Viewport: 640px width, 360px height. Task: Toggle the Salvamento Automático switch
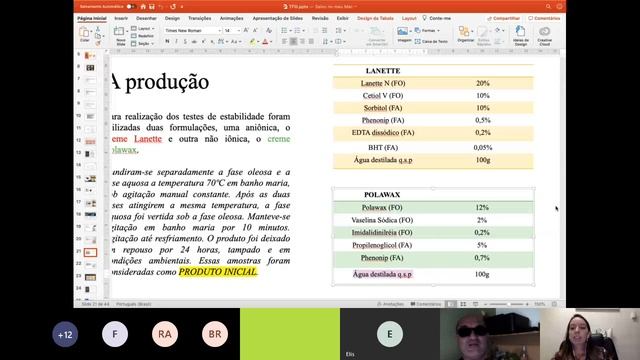[x=131, y=7]
